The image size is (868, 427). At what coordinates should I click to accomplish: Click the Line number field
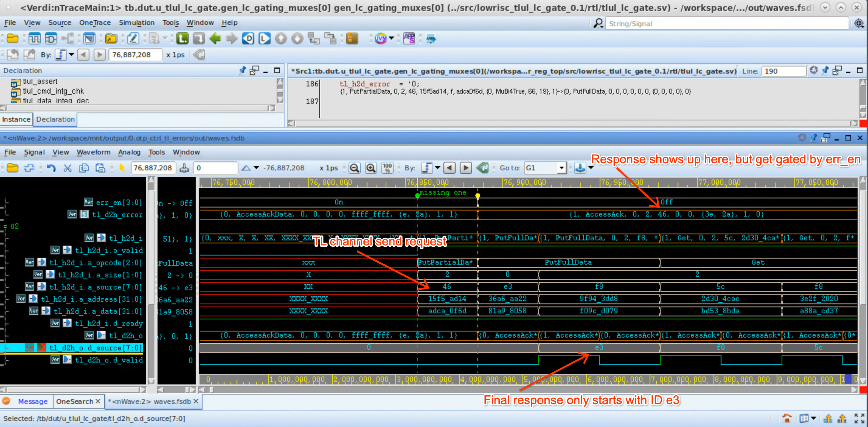point(783,71)
